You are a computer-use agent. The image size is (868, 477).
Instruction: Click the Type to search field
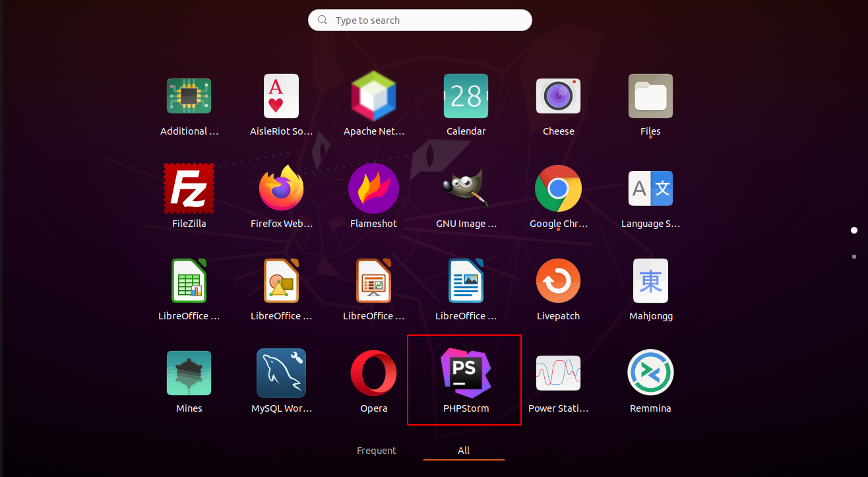point(420,20)
